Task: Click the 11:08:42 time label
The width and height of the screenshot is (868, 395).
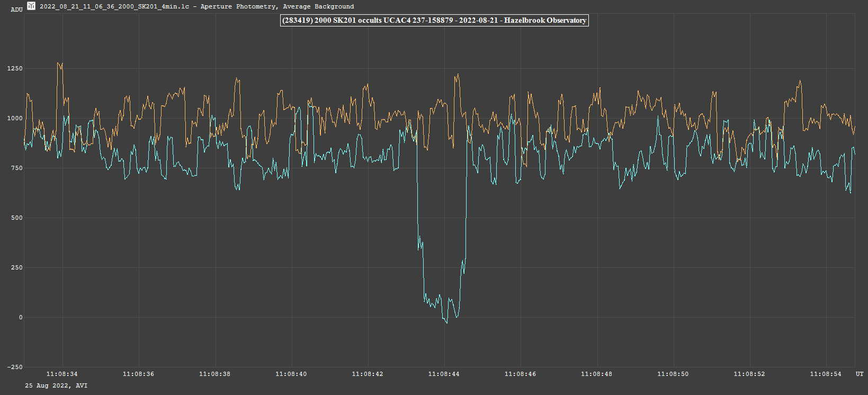Action: tap(368, 374)
